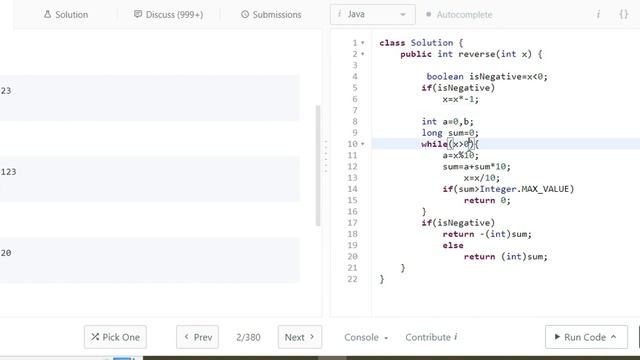Click the example box showing 20
The width and height of the screenshot is (640, 360).
click(x=150, y=260)
